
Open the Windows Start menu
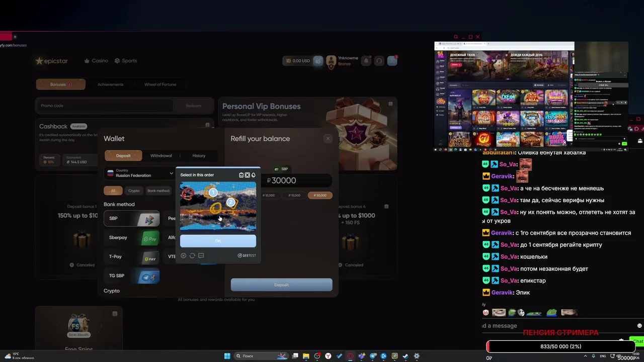(227, 356)
